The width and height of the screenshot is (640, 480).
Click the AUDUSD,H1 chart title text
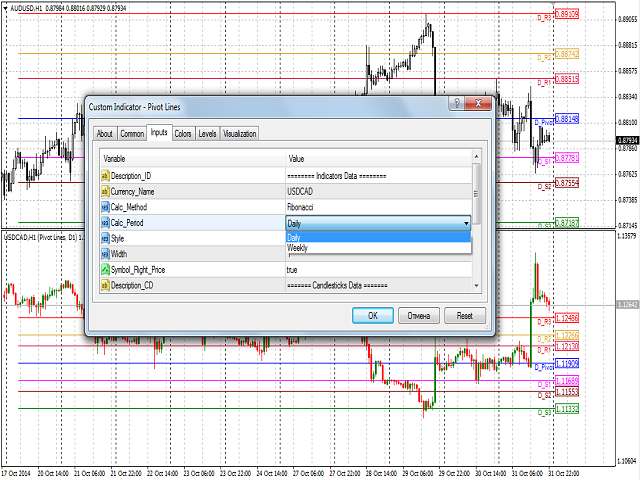(26, 8)
